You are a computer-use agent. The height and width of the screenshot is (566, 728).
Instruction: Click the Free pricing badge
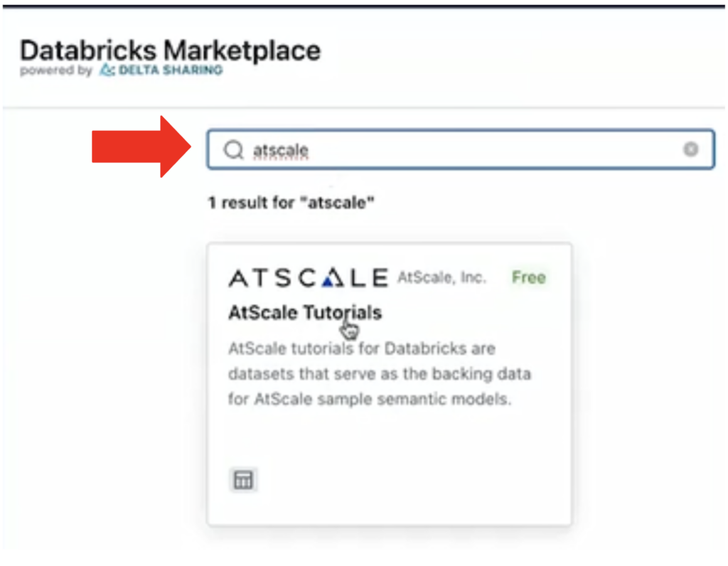(528, 277)
